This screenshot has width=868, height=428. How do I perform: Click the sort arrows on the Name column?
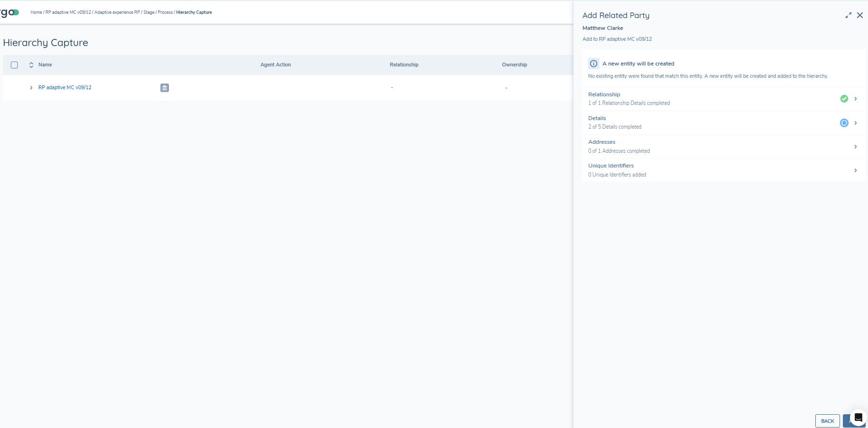coord(31,65)
